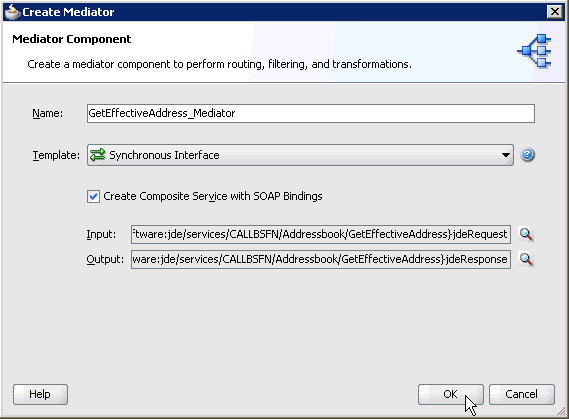Click the Synchronous Interface arrows icon
The width and height of the screenshot is (569, 419).
98,155
